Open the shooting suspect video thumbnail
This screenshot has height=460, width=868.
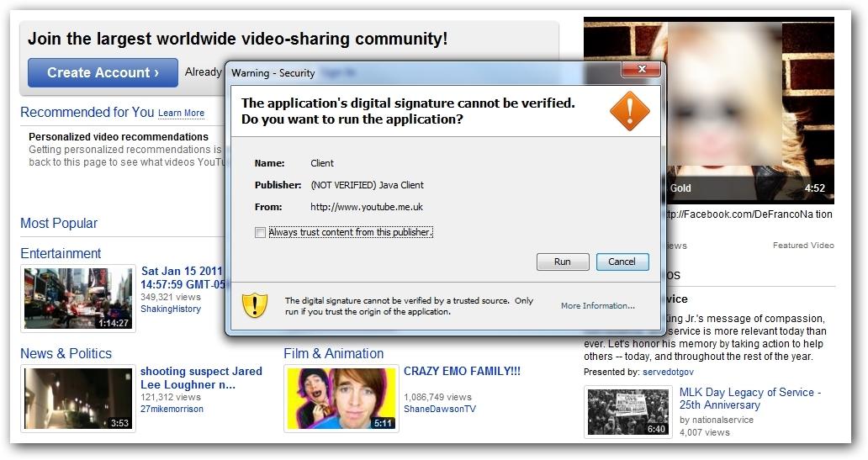(77, 399)
